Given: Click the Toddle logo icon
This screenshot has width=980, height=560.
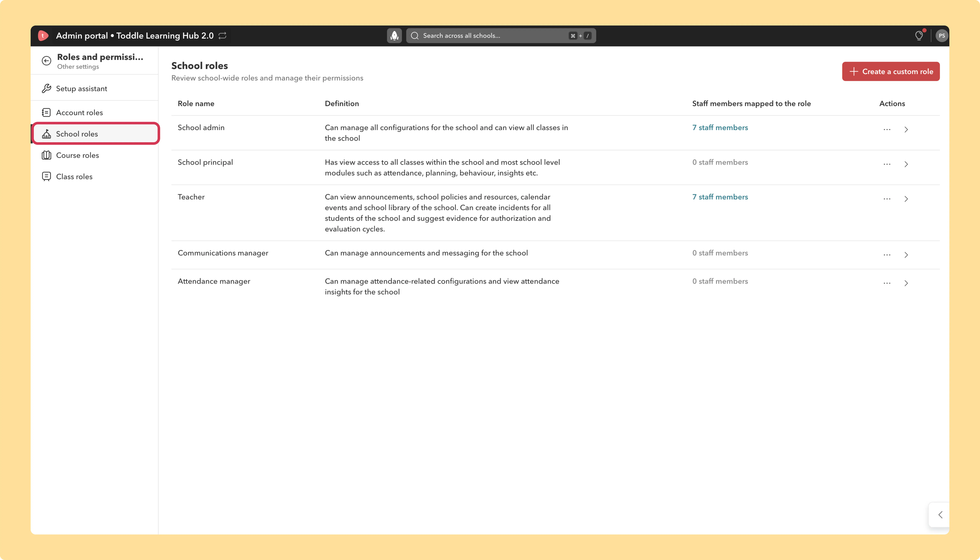Looking at the screenshot, I should tap(43, 36).
